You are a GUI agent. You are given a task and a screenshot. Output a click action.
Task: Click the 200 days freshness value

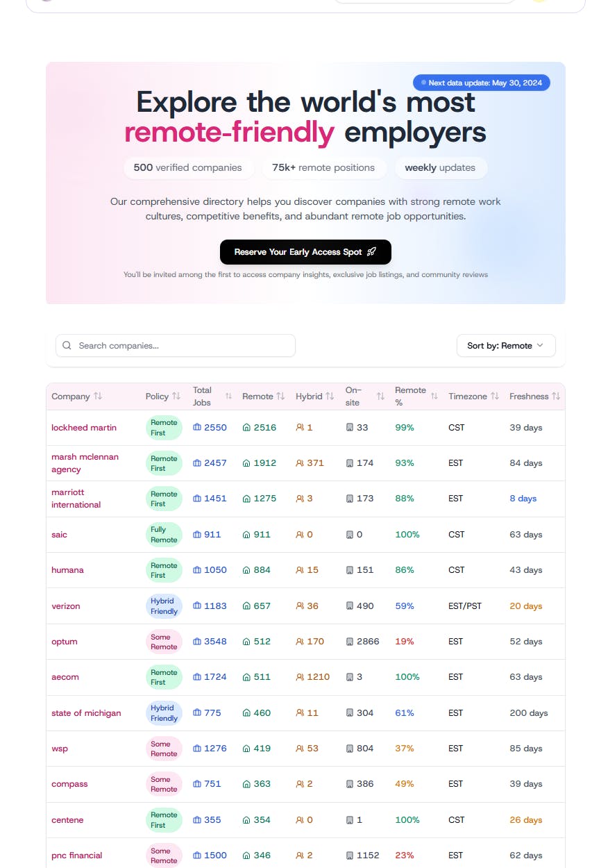pyautogui.click(x=529, y=713)
